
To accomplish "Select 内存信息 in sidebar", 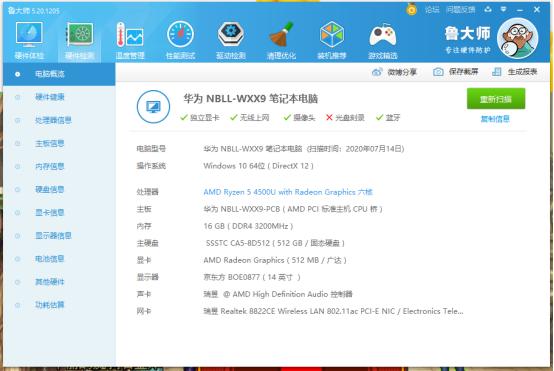I will [x=49, y=166].
